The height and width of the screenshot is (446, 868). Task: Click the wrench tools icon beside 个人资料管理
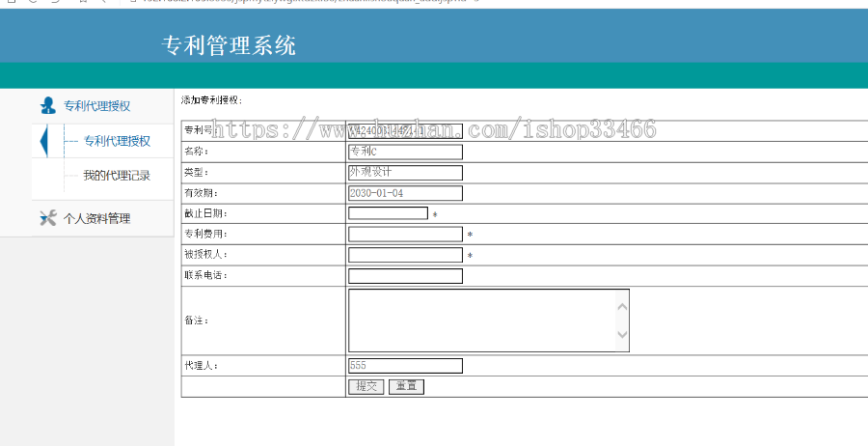48,218
